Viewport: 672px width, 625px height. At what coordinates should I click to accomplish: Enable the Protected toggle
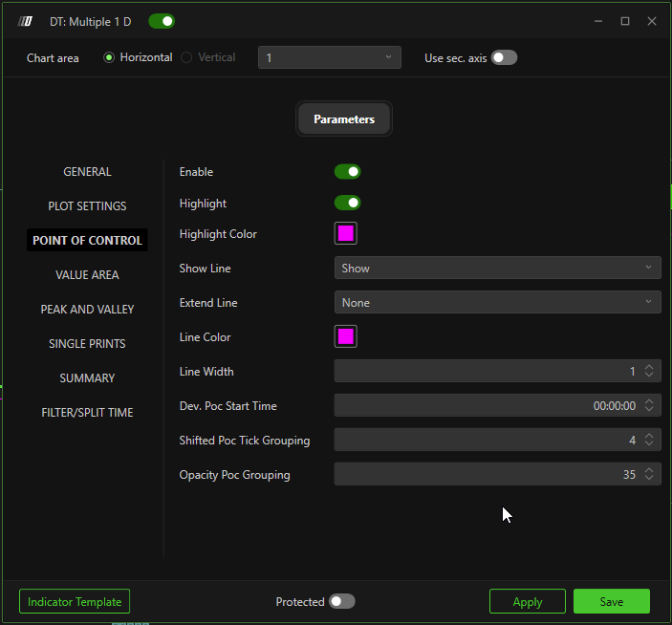[x=341, y=601]
